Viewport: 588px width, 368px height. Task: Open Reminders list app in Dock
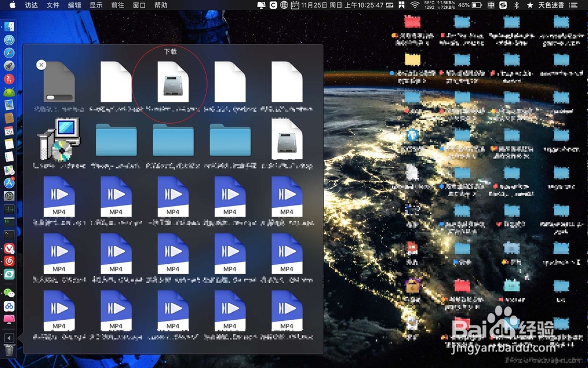9,157
